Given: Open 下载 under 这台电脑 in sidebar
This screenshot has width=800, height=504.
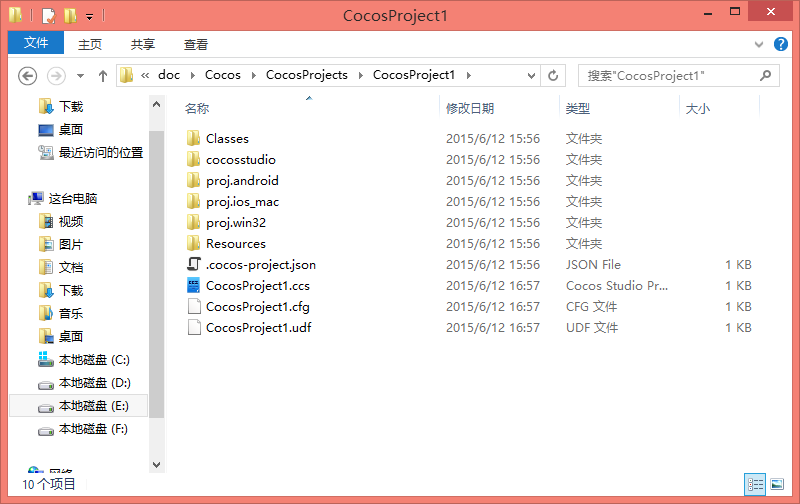Looking at the screenshot, I should (x=61, y=290).
